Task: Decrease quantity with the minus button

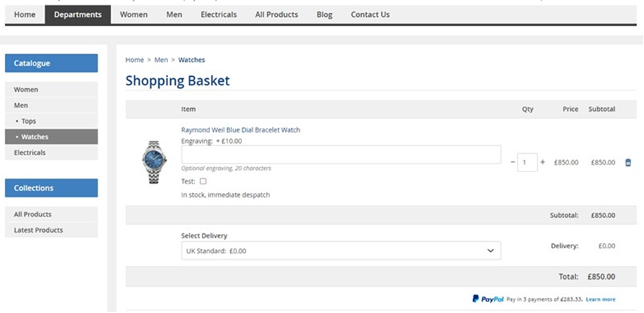Action: pyautogui.click(x=513, y=162)
